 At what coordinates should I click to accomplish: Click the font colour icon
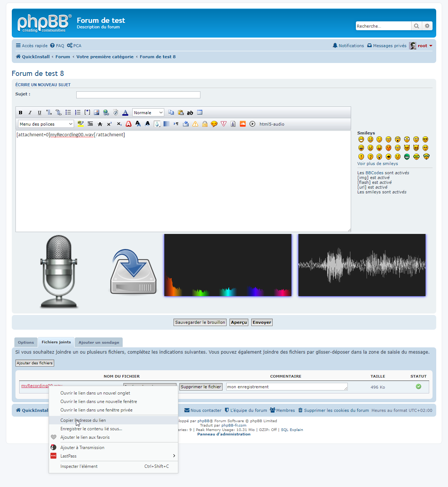(x=125, y=113)
